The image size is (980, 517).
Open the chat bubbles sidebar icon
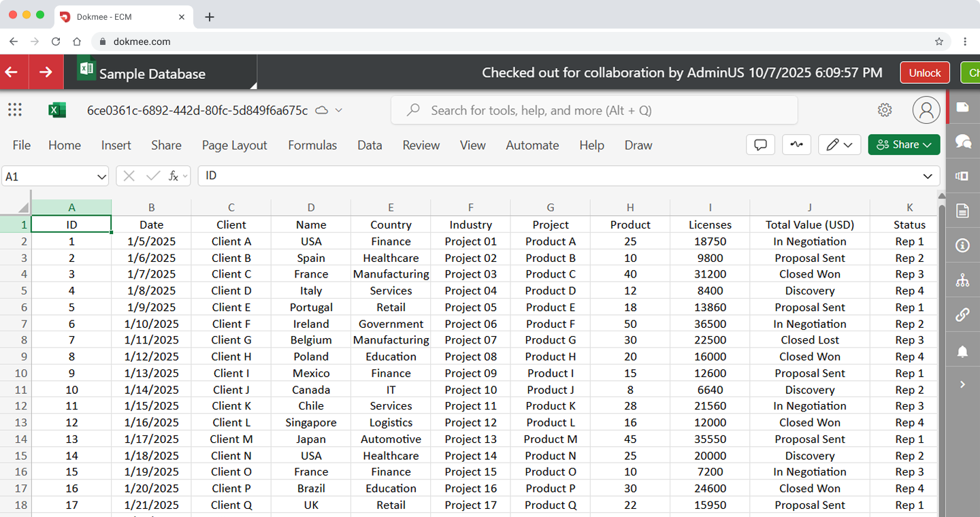(962, 141)
